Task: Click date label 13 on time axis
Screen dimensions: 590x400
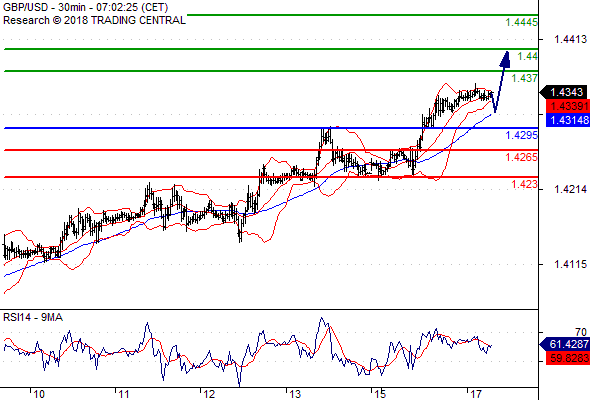Action: pyautogui.click(x=295, y=394)
